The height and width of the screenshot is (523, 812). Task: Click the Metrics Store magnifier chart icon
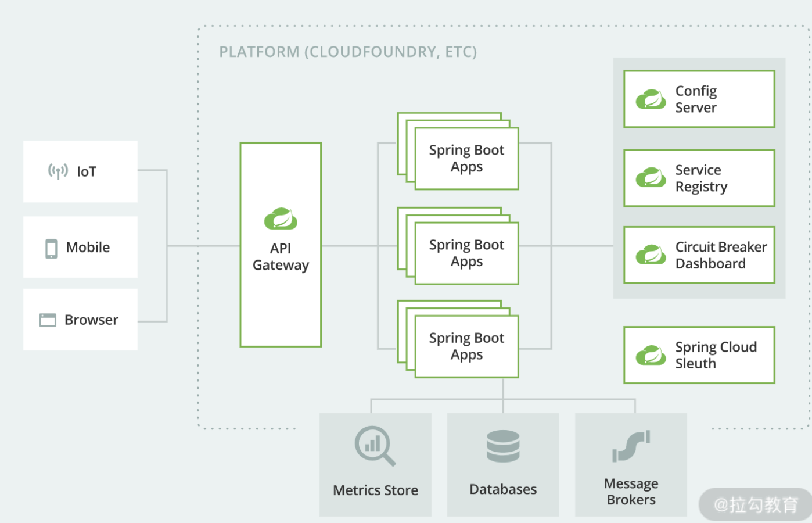(375, 446)
